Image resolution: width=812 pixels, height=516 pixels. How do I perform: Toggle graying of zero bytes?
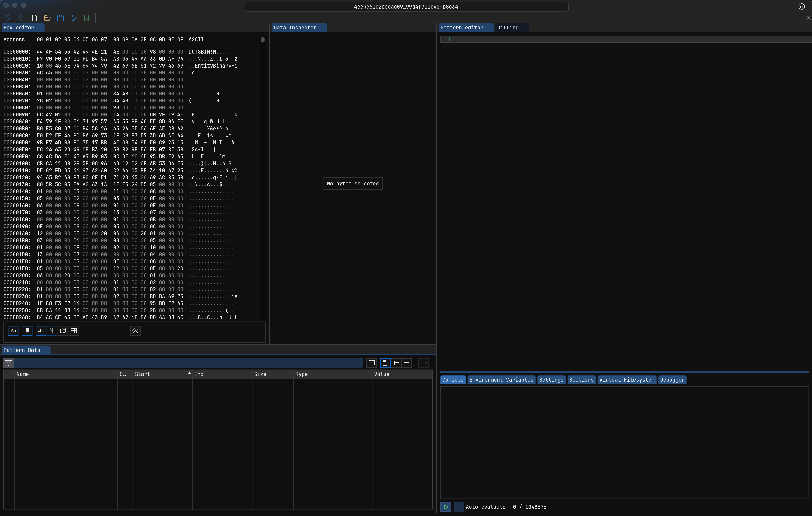point(27,331)
